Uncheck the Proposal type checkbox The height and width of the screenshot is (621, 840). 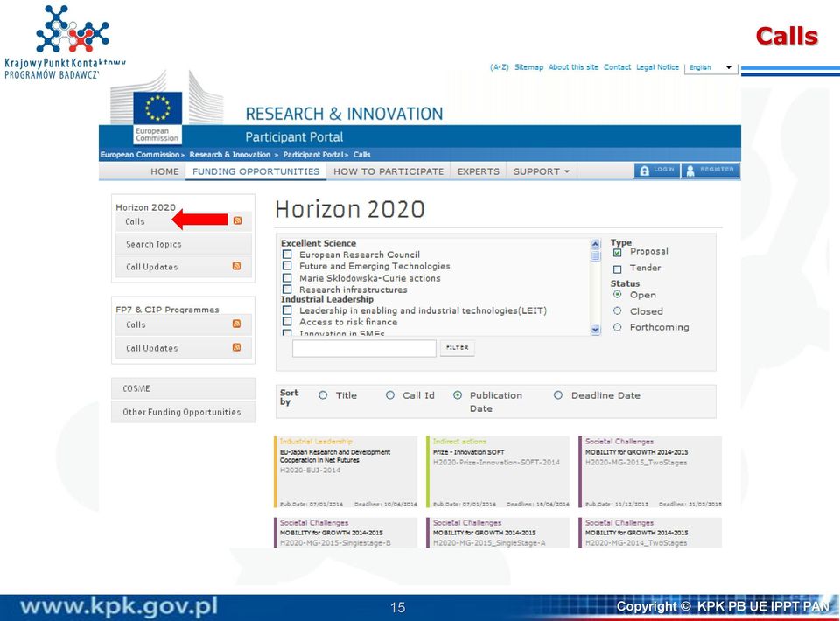tap(617, 252)
